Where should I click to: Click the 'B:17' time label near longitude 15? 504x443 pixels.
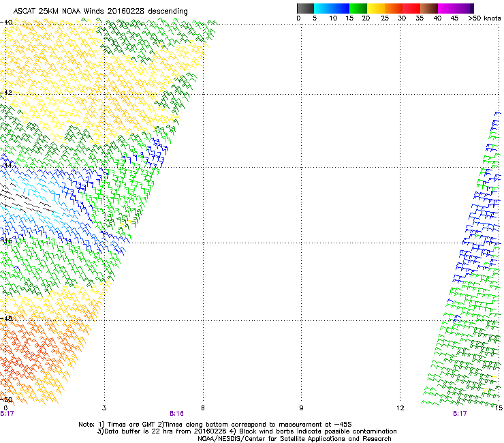point(460,414)
